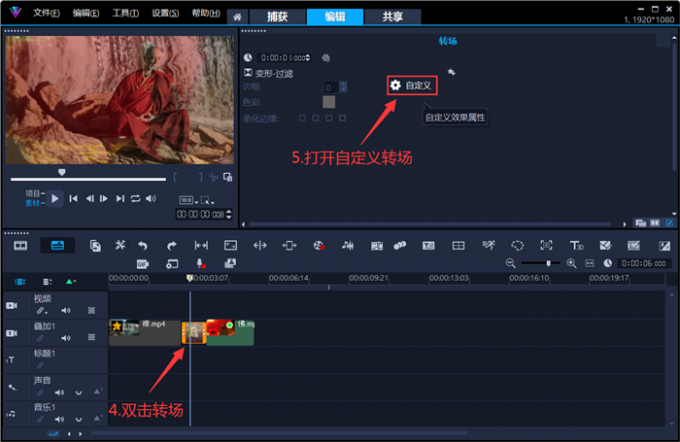This screenshot has height=442, width=680.
Task: Toggle ripple editing link on 视频 track
Action: 41,311
